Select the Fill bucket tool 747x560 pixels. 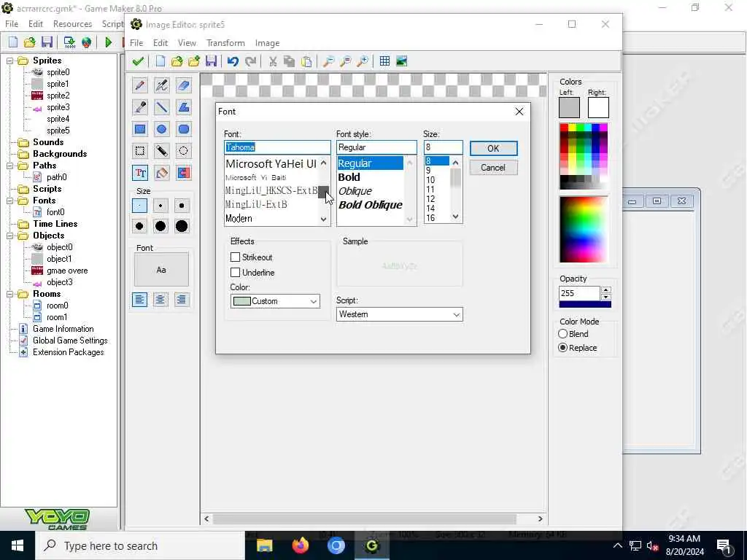[161, 173]
